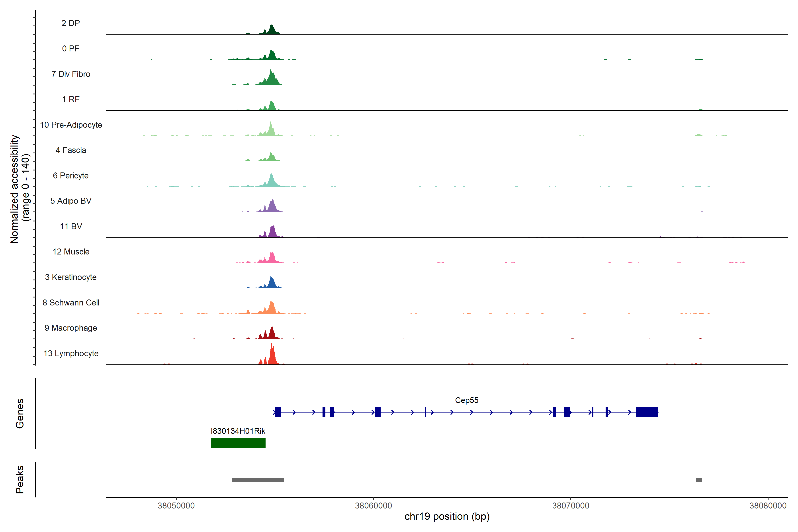Click the I830134H01Rik gene name text
This screenshot has width=798, height=532.
[x=238, y=431]
